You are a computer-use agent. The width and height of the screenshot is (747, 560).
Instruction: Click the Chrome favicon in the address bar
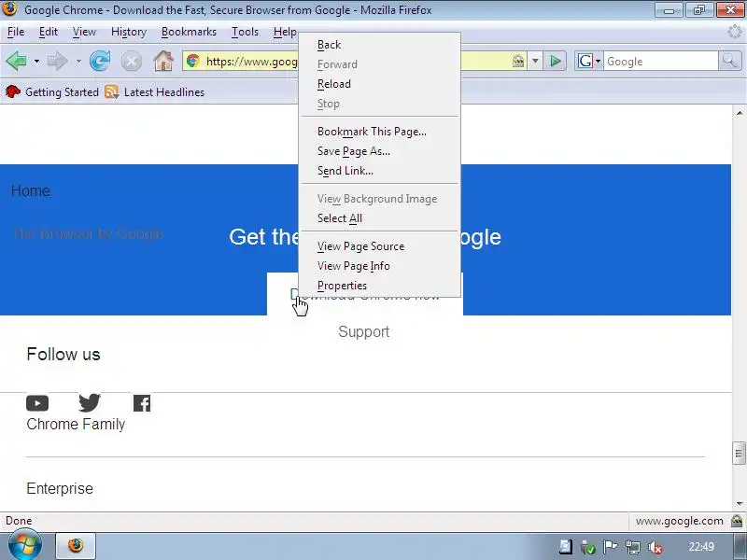193,61
